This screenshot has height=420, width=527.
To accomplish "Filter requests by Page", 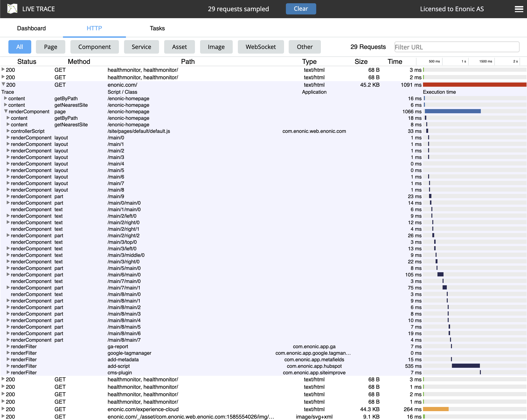I will (x=51, y=47).
